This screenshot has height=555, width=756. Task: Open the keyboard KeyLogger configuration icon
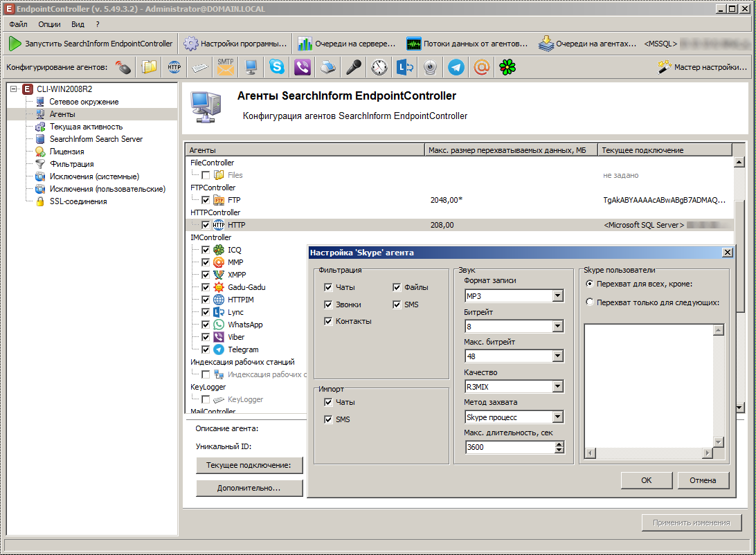click(x=199, y=67)
